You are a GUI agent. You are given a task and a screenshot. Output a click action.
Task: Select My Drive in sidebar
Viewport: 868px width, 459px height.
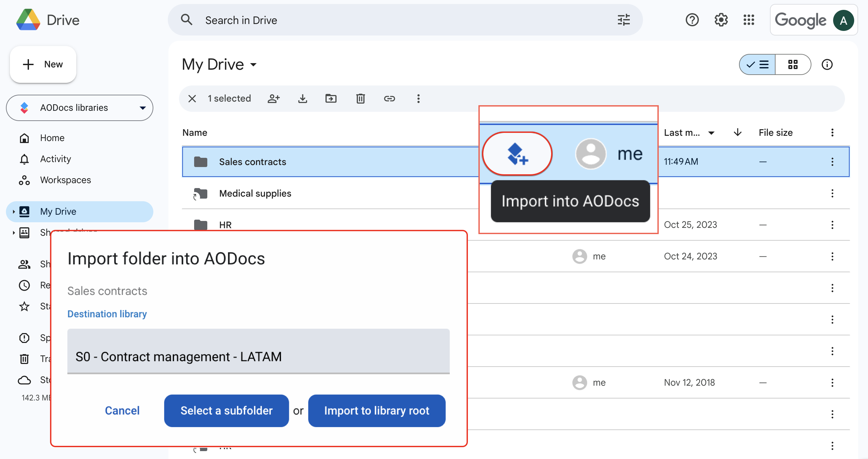(x=80, y=211)
